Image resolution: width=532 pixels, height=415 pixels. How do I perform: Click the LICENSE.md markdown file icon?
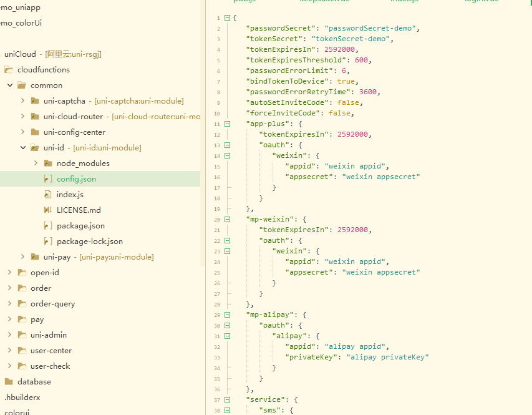coord(48,210)
